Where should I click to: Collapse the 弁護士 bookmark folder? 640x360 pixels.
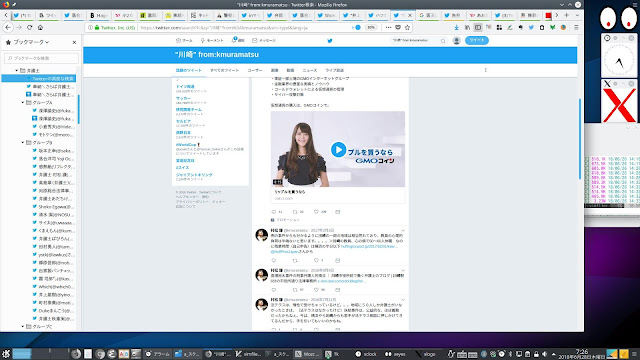[17, 71]
